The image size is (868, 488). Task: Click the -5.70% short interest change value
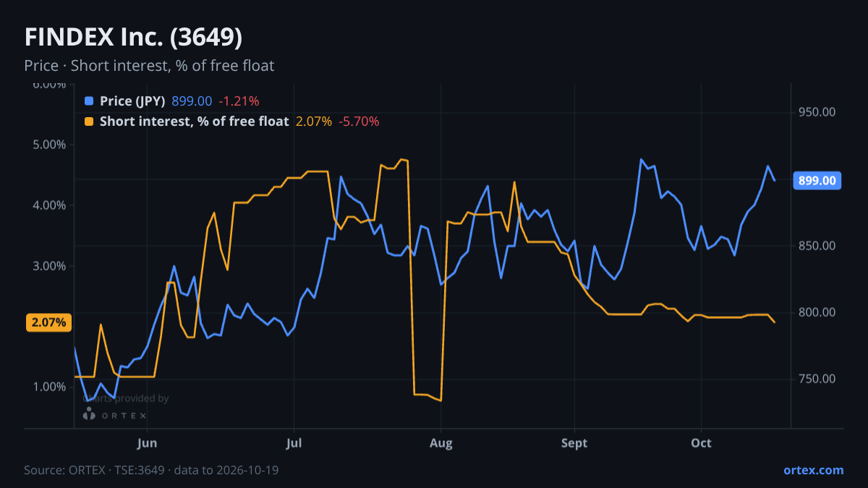tap(359, 121)
